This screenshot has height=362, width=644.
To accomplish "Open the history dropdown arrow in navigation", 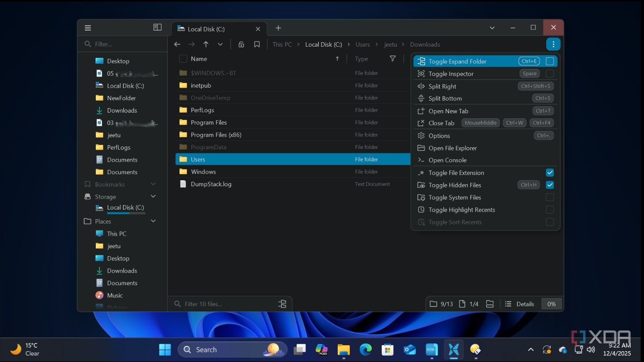I will pos(220,44).
